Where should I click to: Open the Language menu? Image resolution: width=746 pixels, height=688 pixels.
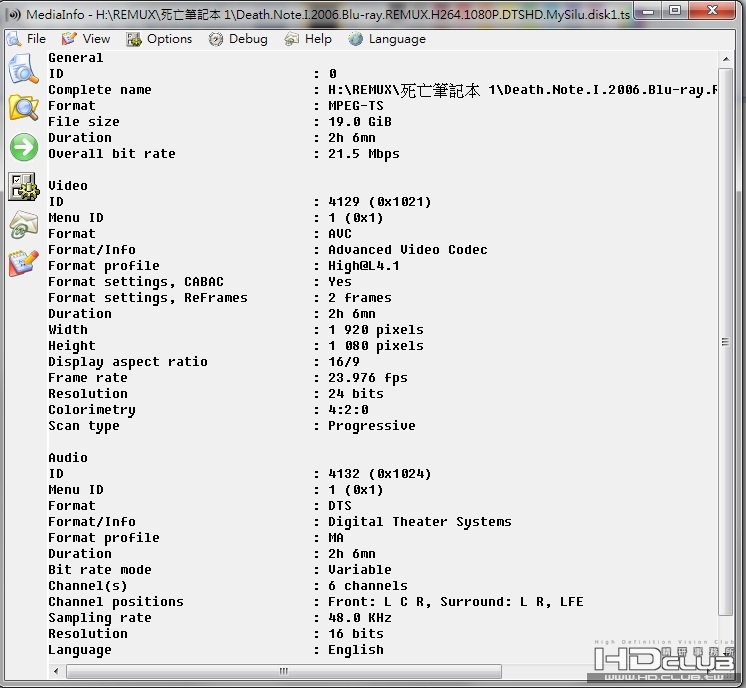(397, 39)
